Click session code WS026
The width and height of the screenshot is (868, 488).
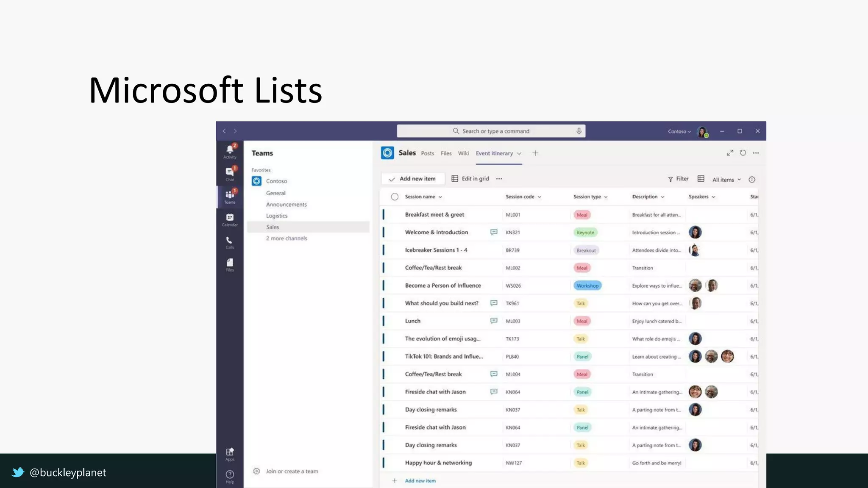coord(513,286)
